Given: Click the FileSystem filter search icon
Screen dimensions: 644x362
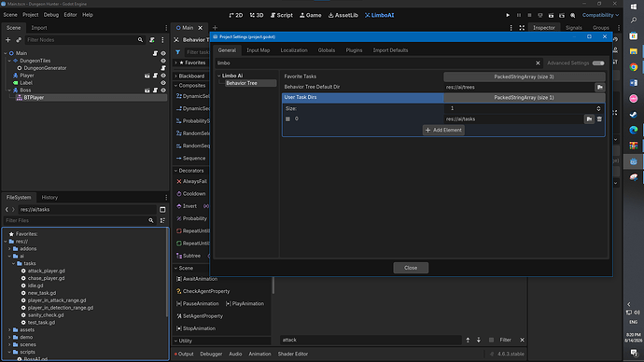Looking at the screenshot, I should (151, 221).
